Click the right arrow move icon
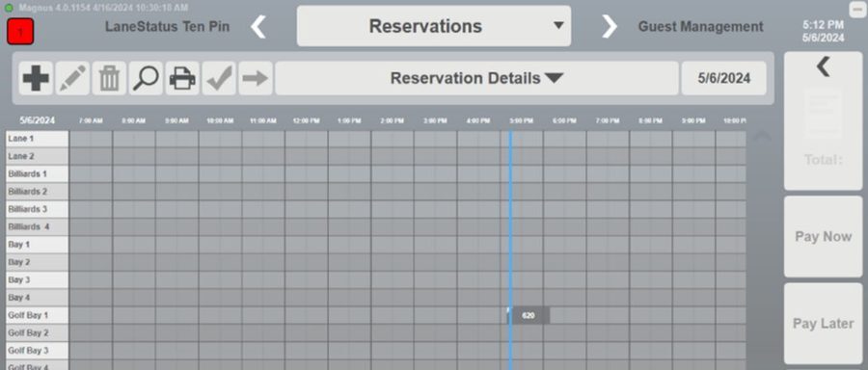 point(256,78)
